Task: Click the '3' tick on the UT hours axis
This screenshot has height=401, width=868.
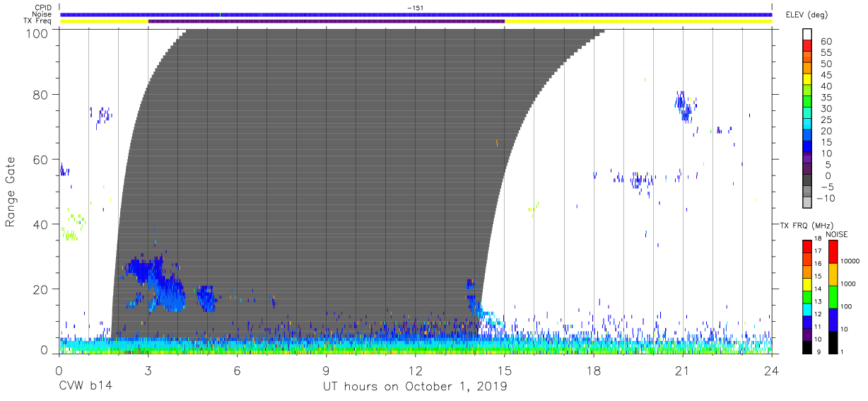Action: [148, 371]
